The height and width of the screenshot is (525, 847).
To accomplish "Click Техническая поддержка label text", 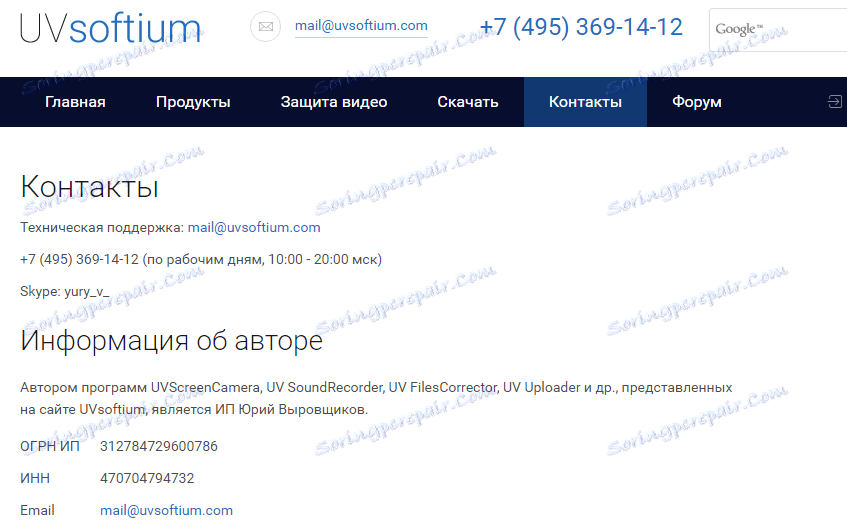I will [102, 227].
